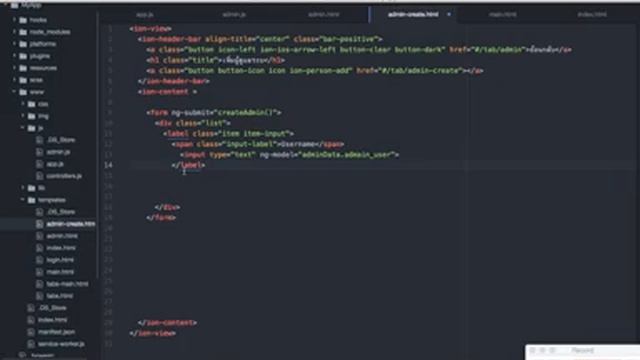Expand the plugins folder arrow
640x360 pixels.
click(x=14, y=56)
